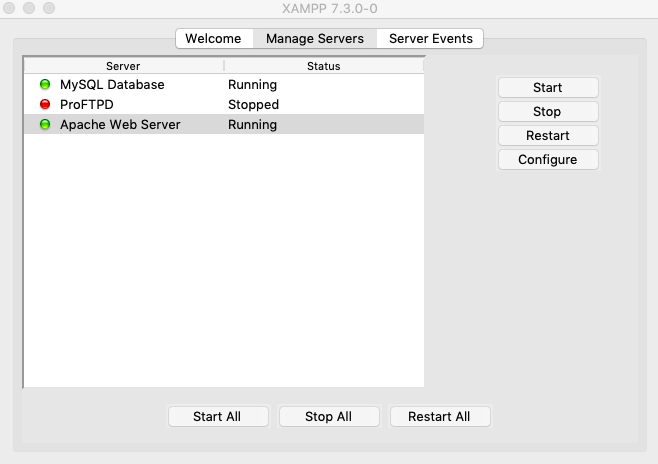The width and height of the screenshot is (658, 464).
Task: Open the Manage Servers tab
Action: click(315, 39)
